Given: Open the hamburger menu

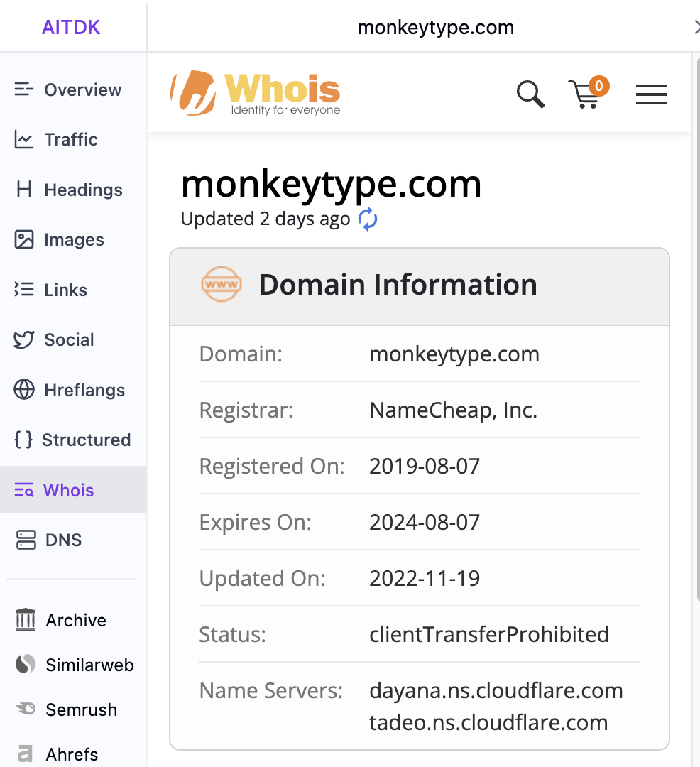Looking at the screenshot, I should point(651,94).
